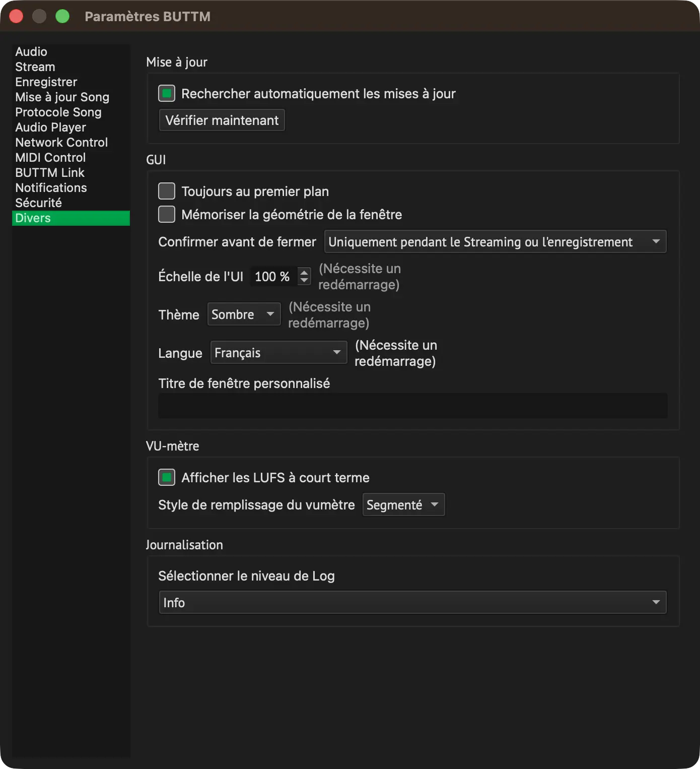The image size is (700, 769).
Task: Close the Paramètres BUTTM window
Action: (x=16, y=17)
